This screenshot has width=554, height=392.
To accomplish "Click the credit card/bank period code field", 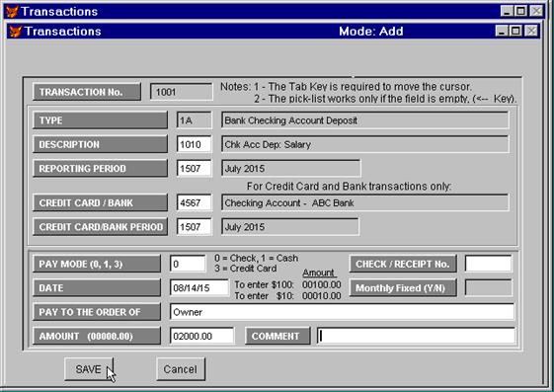I will [x=194, y=227].
